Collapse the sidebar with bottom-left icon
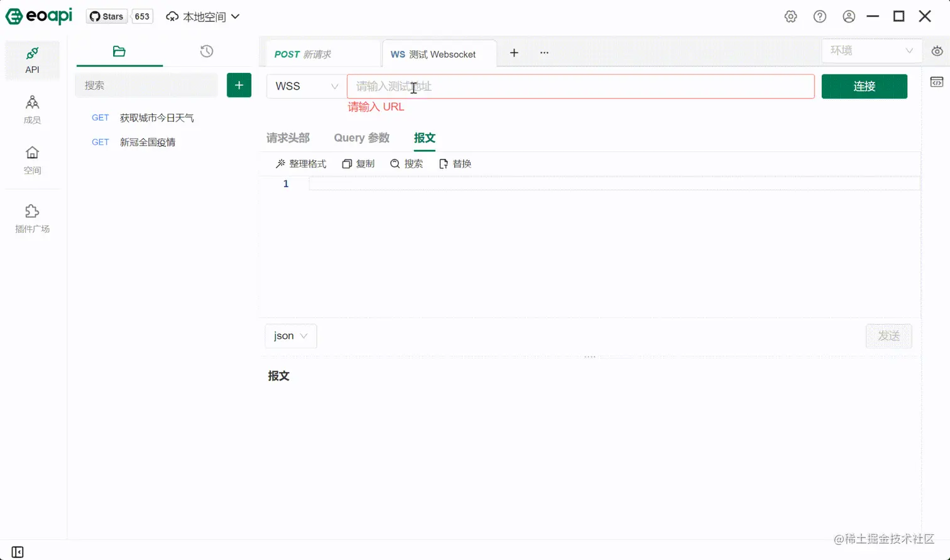The width and height of the screenshot is (950, 560). tap(18, 552)
